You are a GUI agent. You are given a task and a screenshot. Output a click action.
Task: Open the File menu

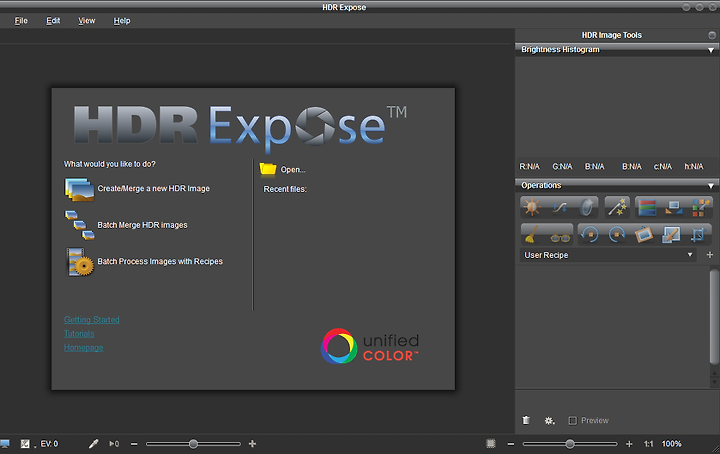click(x=21, y=21)
